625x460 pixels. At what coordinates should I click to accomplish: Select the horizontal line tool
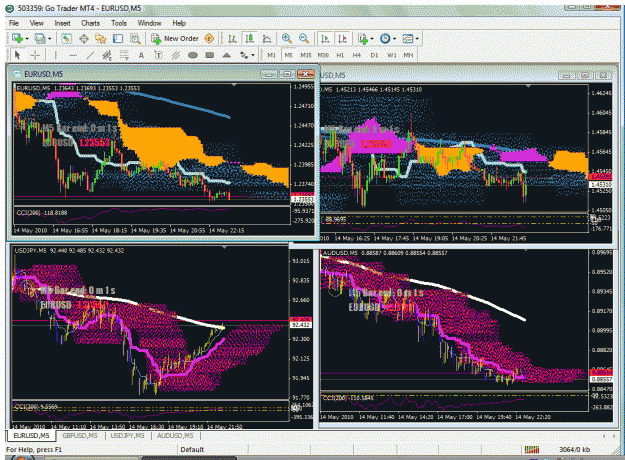[x=73, y=55]
